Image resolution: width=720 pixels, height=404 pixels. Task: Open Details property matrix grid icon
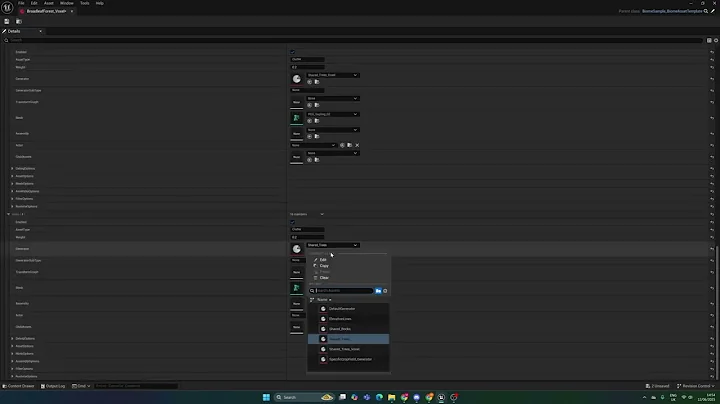(x=709, y=40)
